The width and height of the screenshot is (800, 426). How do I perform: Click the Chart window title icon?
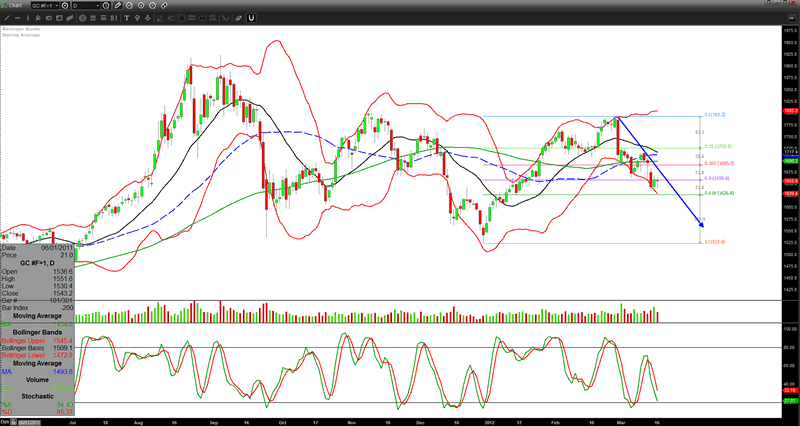5,6
